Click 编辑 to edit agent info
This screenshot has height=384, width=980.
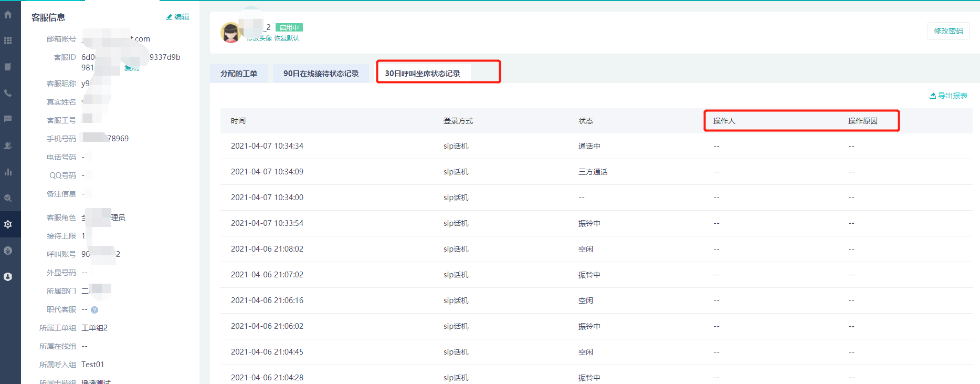pos(177,17)
